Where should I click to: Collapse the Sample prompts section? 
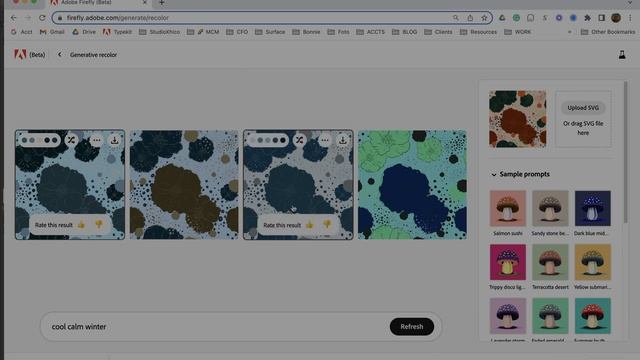493,174
